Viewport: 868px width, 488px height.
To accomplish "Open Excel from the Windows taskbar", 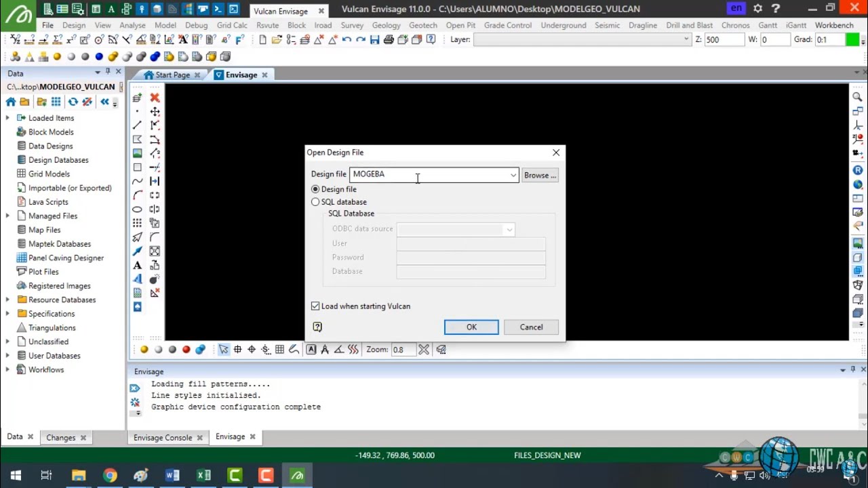I will [x=203, y=475].
